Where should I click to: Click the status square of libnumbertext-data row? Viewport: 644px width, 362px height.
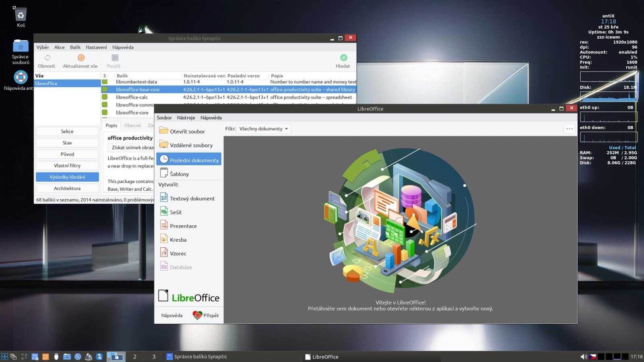(x=105, y=82)
